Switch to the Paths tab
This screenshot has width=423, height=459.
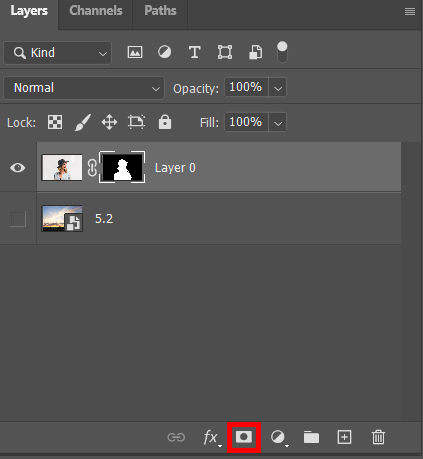tap(160, 11)
